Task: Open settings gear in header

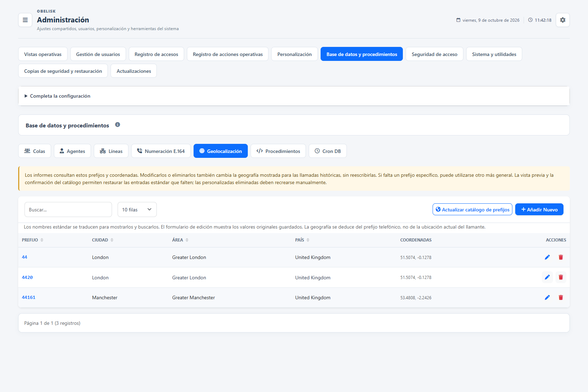Action: [562, 20]
